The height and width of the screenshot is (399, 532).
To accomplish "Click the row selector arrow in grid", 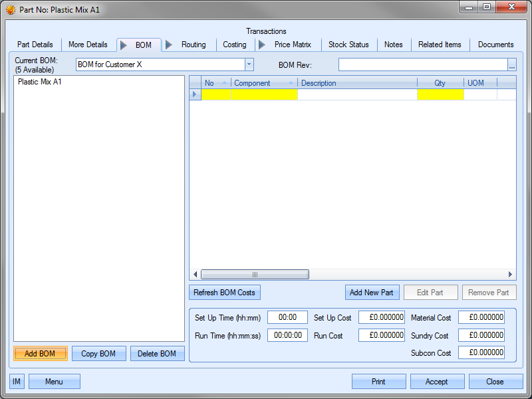I will coord(195,94).
